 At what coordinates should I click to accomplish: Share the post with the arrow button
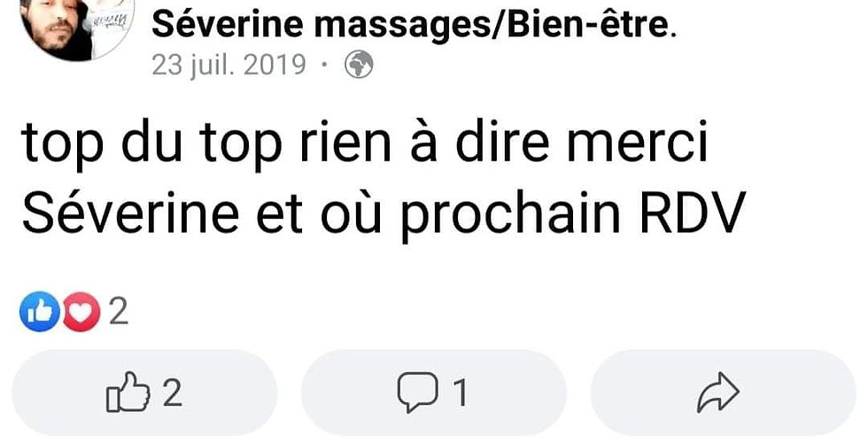click(x=723, y=392)
